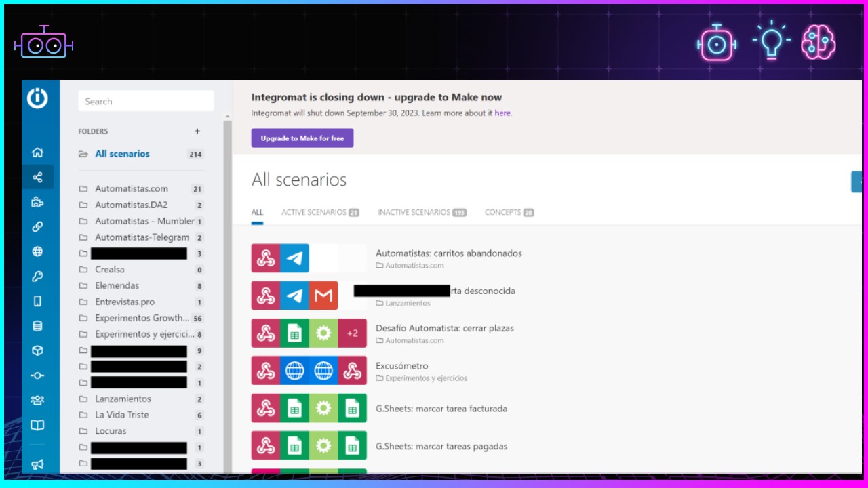Open Webhooks globe icon in sidebar
Viewport: 868px width, 488px height.
coord(37,251)
